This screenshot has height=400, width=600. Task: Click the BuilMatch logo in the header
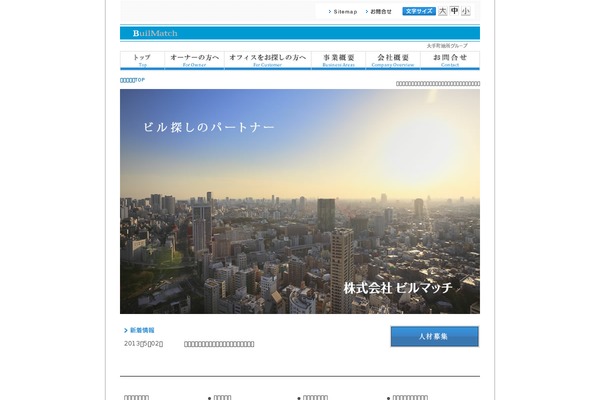155,33
